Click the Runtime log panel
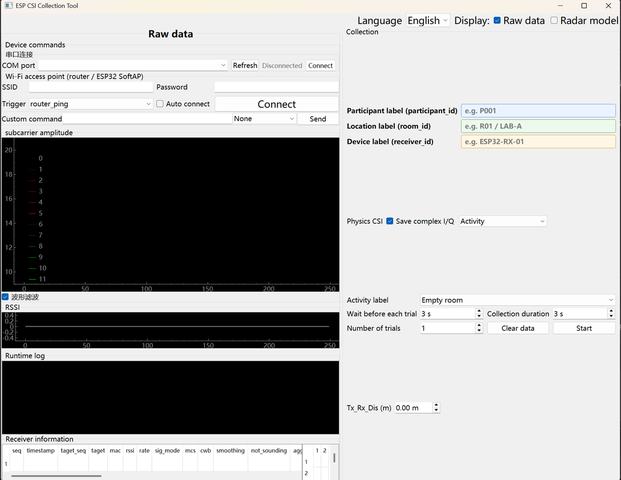621x480 pixels. click(x=170, y=397)
